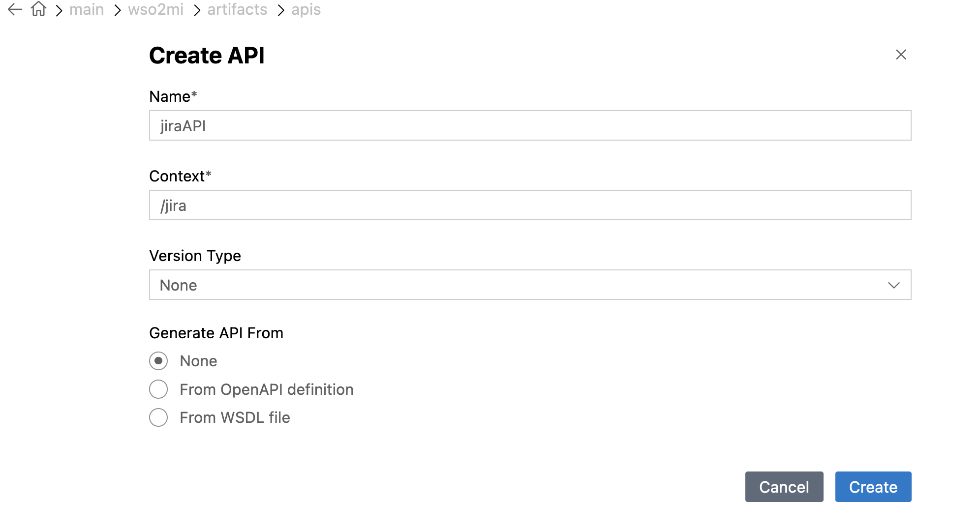Open the wso2mi breadcrumb entry
The height and width of the screenshot is (530, 980).
156,9
